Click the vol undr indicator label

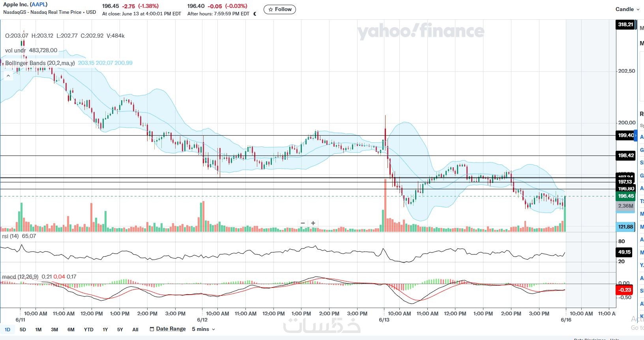(x=15, y=50)
